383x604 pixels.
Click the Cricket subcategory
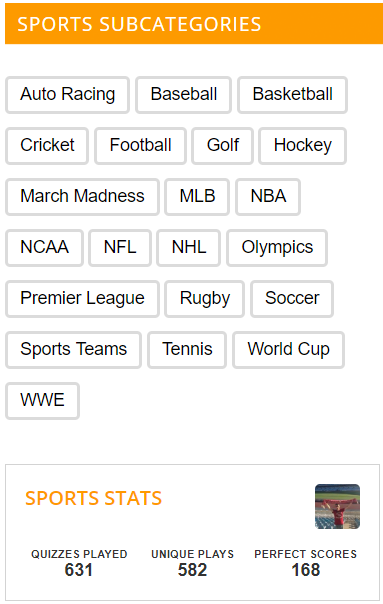pyautogui.click(x=47, y=146)
